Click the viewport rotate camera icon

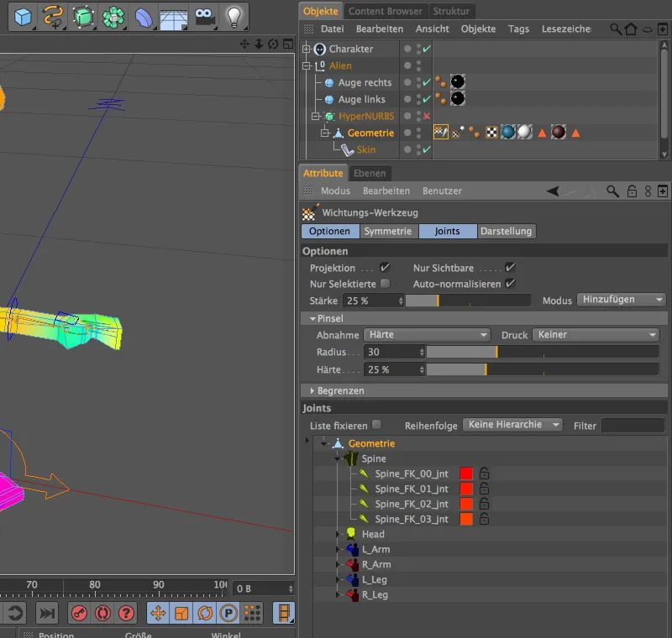[274, 44]
